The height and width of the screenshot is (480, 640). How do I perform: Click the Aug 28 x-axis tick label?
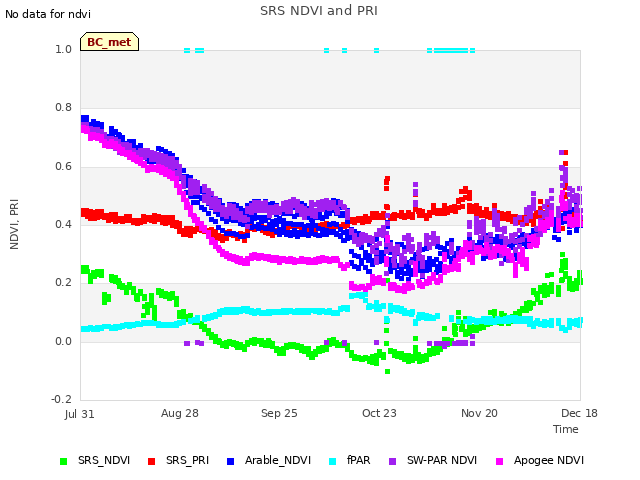(180, 413)
